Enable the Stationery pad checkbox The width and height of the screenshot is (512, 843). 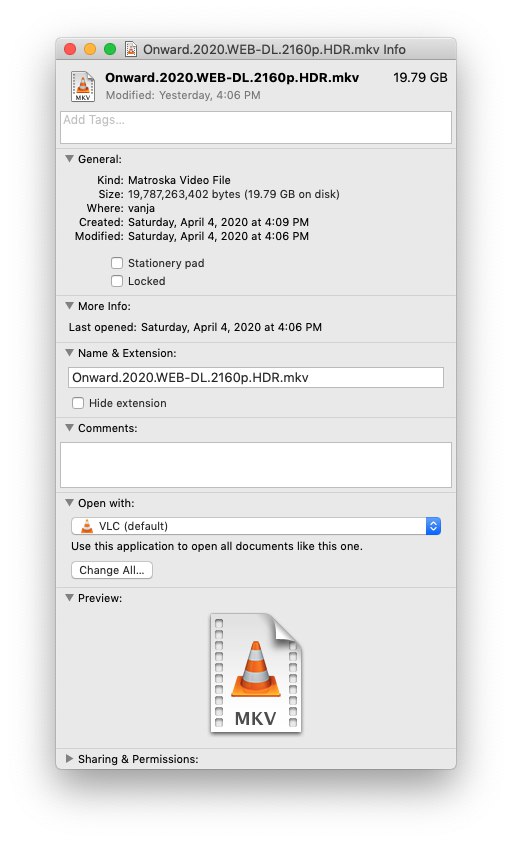117,263
